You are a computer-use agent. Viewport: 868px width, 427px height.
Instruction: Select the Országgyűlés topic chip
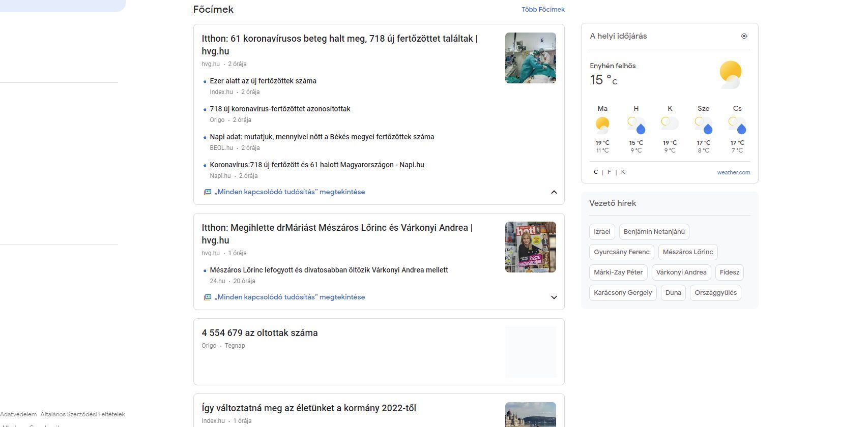(715, 293)
